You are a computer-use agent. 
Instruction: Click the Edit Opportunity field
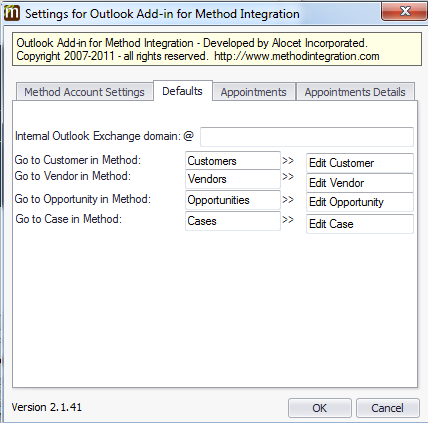point(360,202)
